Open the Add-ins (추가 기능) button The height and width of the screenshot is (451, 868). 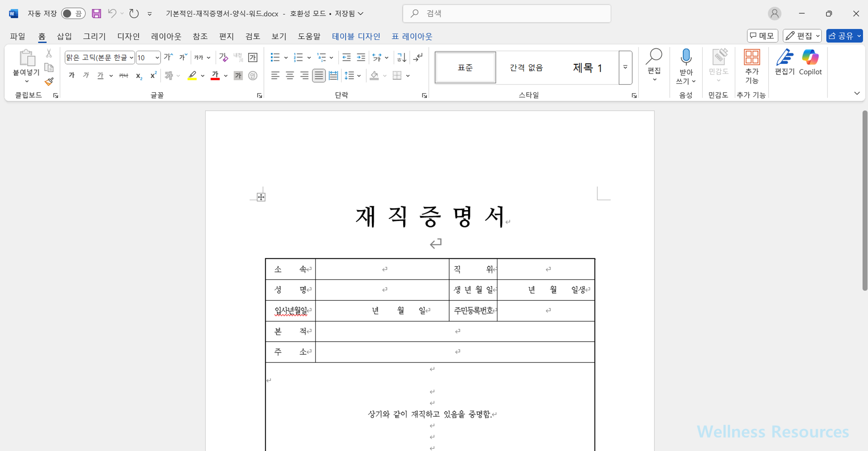(752, 66)
